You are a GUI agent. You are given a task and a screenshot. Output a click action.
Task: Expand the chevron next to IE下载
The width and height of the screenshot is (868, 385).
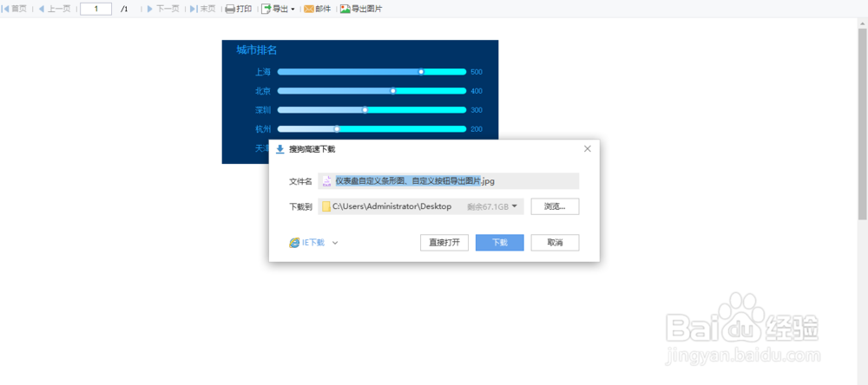coord(335,242)
